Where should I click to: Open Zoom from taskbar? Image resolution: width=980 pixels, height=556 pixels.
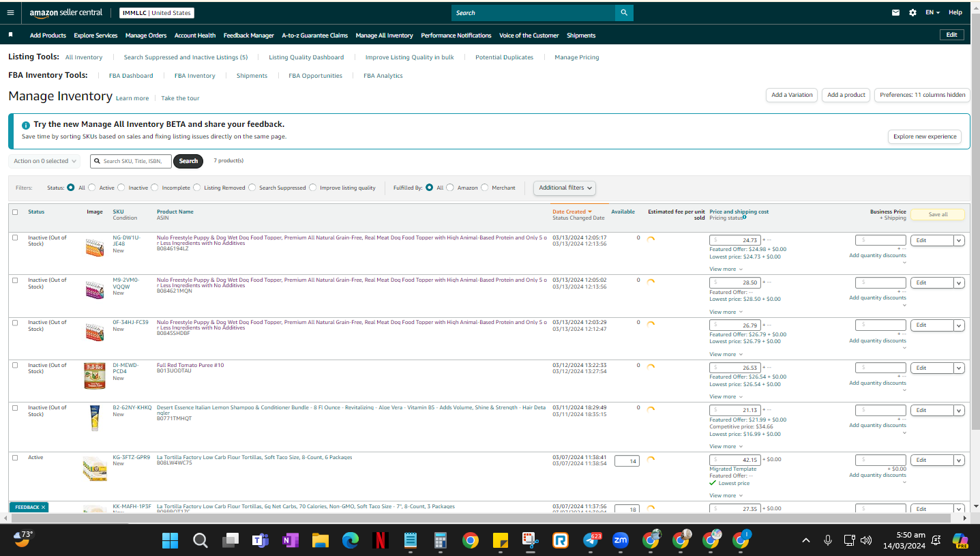(x=621, y=541)
